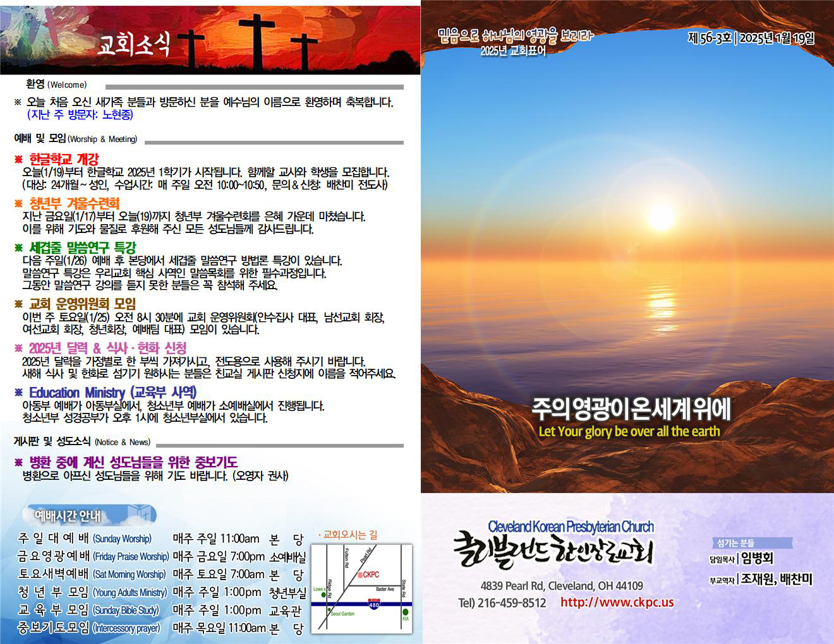Viewport: 834px width, 644px height.
Task: Click the Seoul Garden green marker
Action: point(330,610)
